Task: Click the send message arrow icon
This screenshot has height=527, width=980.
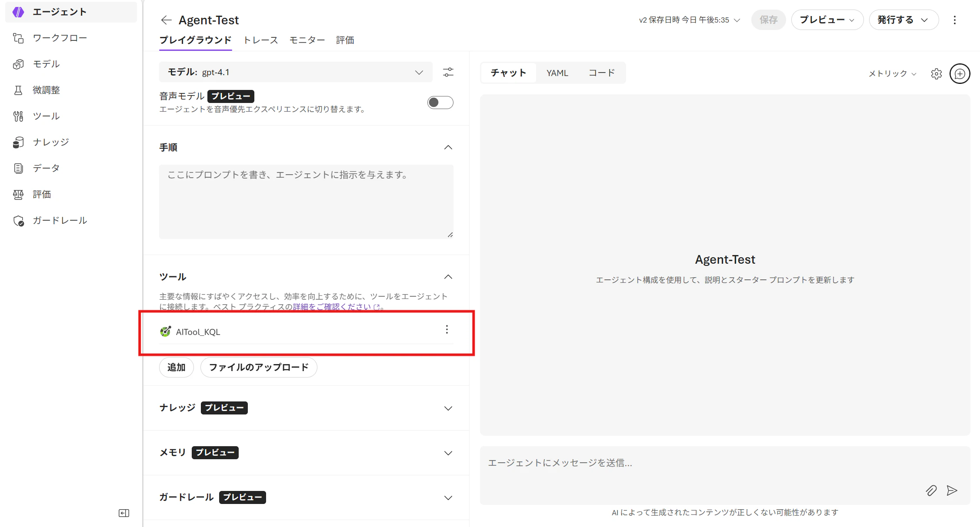Action: point(952,491)
